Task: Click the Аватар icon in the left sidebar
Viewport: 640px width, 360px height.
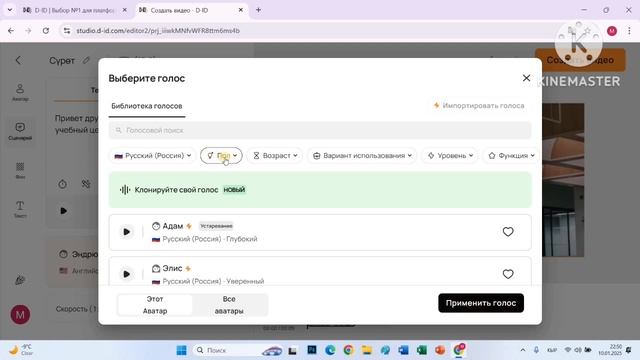Action: pos(20,92)
